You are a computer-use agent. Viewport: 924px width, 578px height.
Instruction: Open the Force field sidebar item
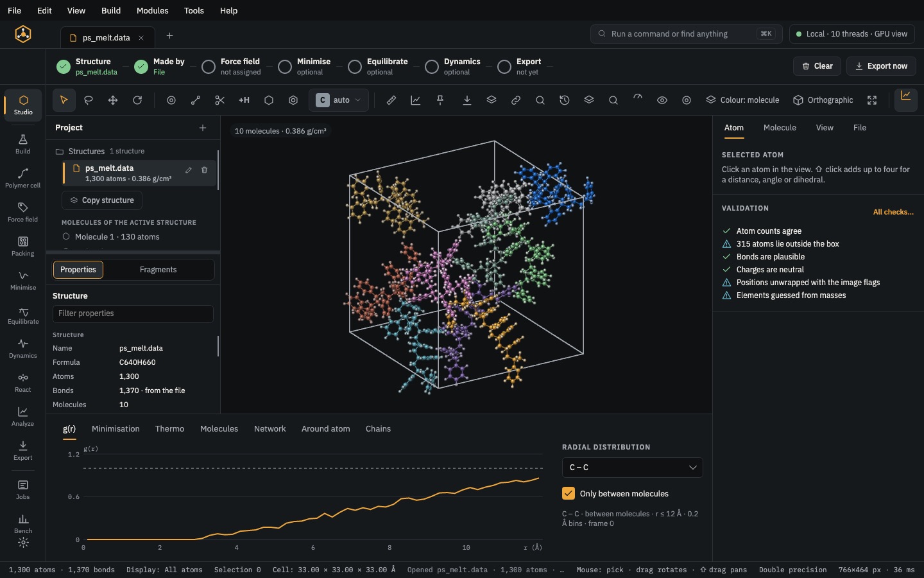click(23, 213)
